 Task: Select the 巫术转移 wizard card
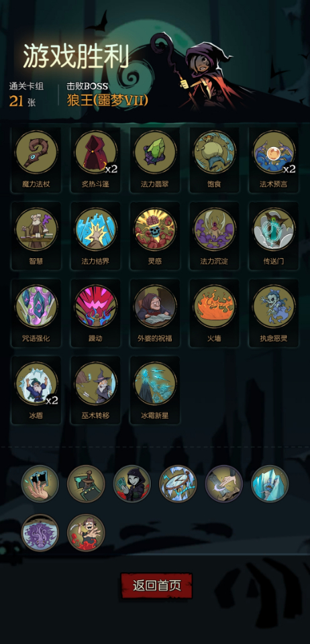pyautogui.click(x=96, y=383)
